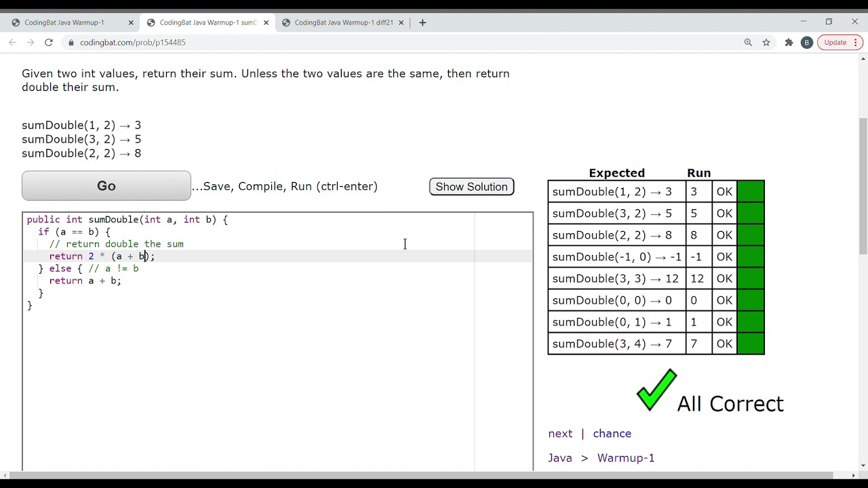This screenshot has height=488, width=868.
Task: Go back with the browser back arrow
Action: 12,42
